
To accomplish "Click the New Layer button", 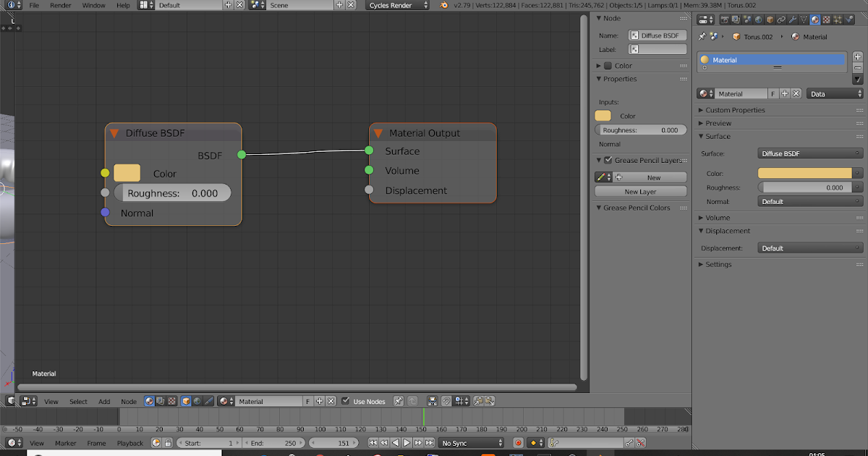I will point(640,190).
